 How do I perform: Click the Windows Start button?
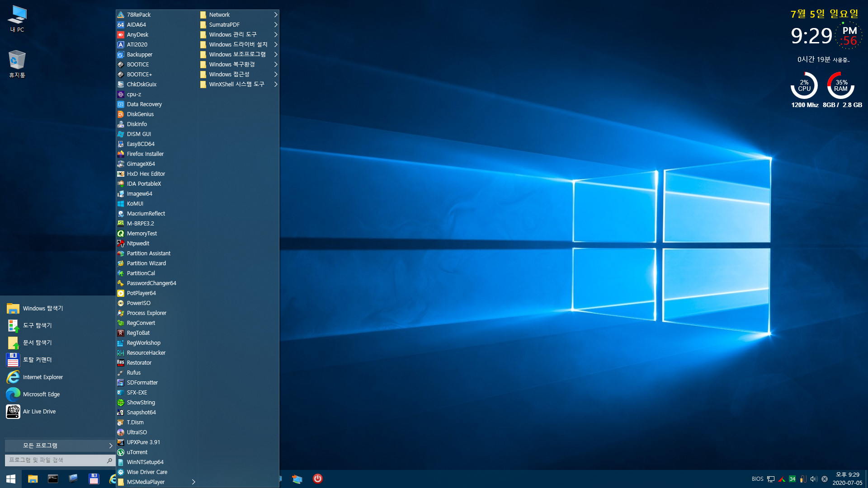coord(11,479)
